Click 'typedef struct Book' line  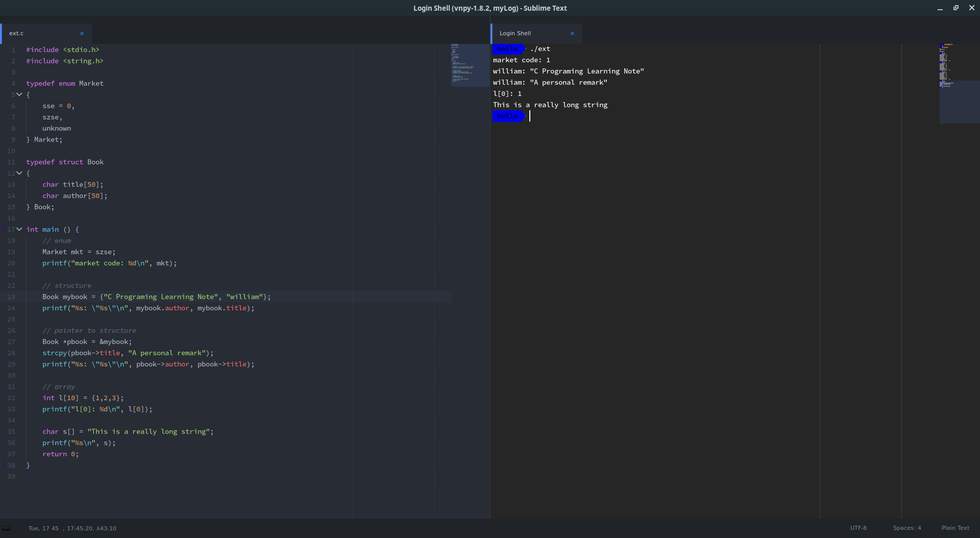pos(65,162)
